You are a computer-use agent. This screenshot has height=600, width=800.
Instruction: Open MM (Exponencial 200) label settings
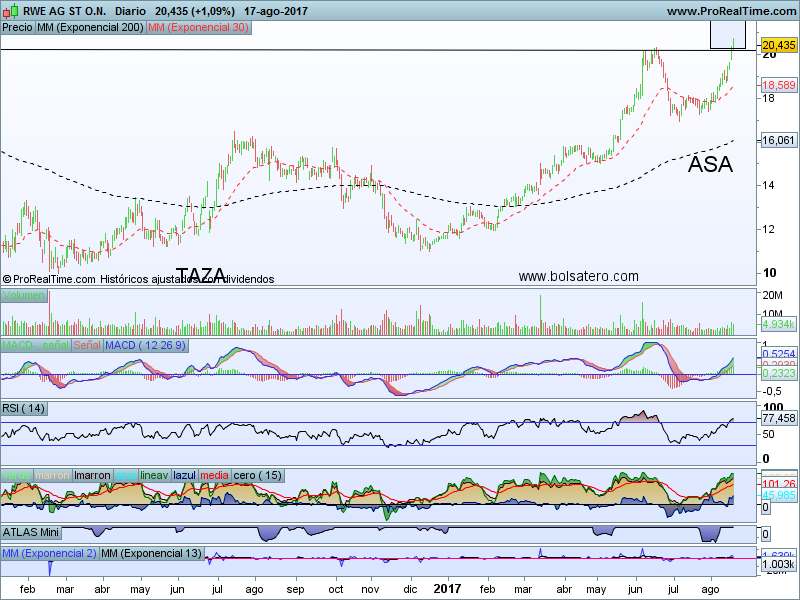[x=89, y=28]
